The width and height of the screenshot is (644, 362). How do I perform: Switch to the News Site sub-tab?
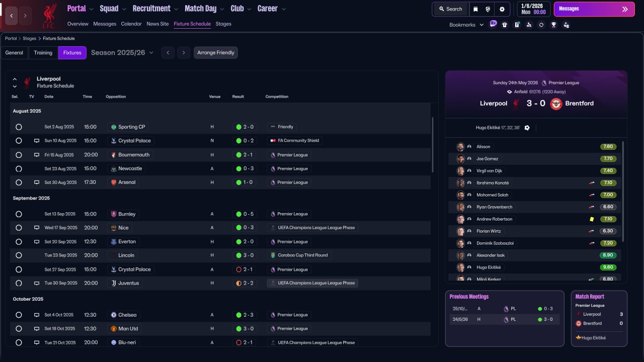157,24
